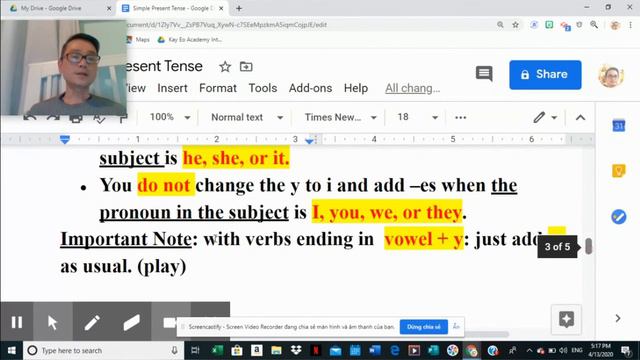Open the Normal text style dropdown
Image resolution: width=640 pixels, height=360 pixels.
coord(247,118)
